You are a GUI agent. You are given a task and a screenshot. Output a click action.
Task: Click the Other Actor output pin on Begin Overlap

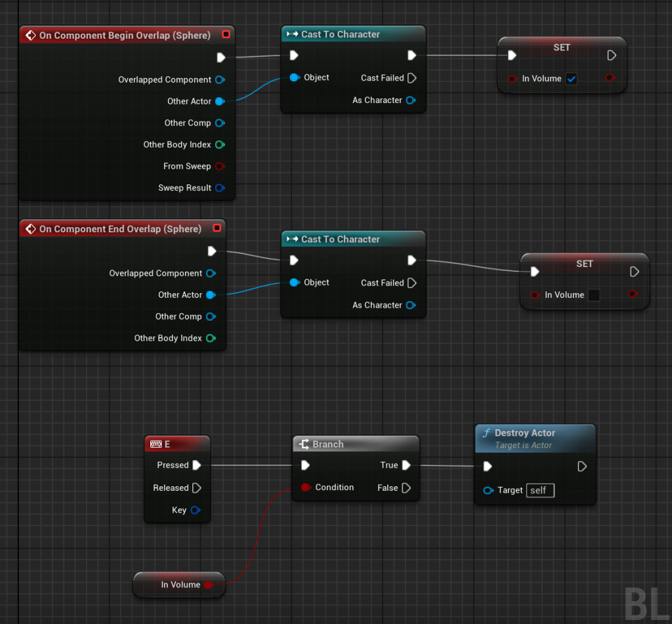point(219,101)
